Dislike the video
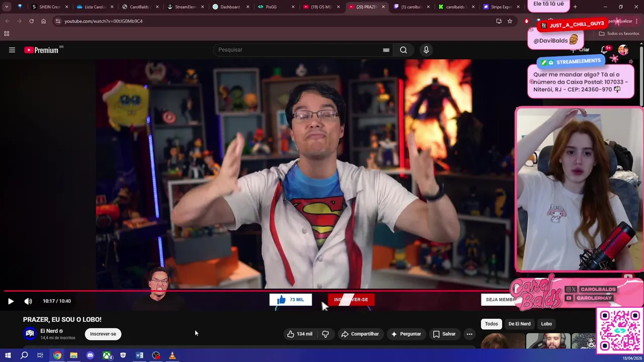The height and width of the screenshot is (362, 644). [x=326, y=334]
